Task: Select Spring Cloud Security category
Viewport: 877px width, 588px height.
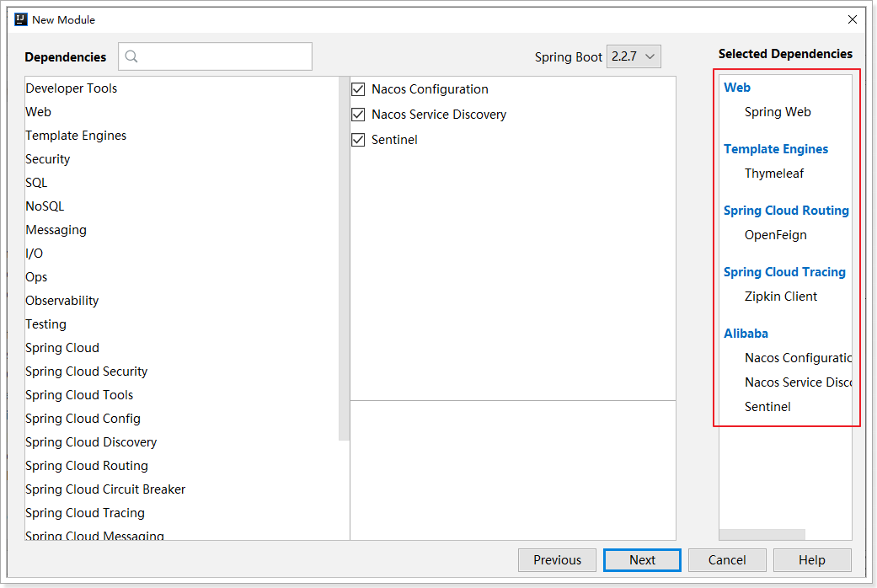Action: 86,372
